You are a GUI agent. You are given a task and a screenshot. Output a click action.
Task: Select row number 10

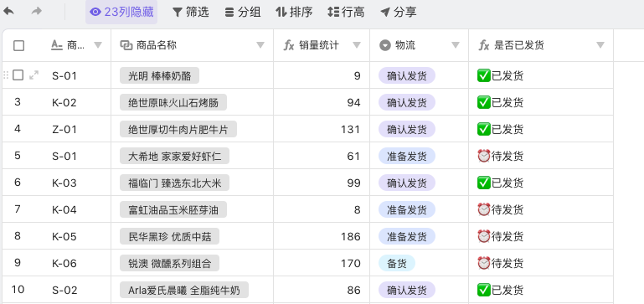click(18, 290)
